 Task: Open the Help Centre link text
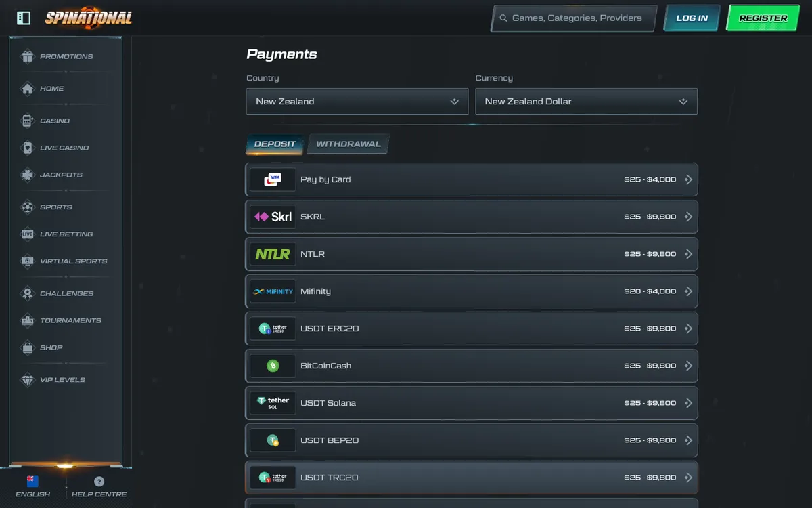(99, 494)
